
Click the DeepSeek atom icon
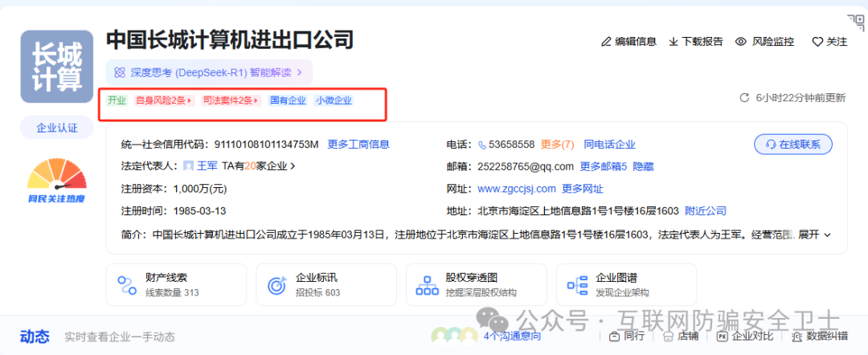[120, 72]
